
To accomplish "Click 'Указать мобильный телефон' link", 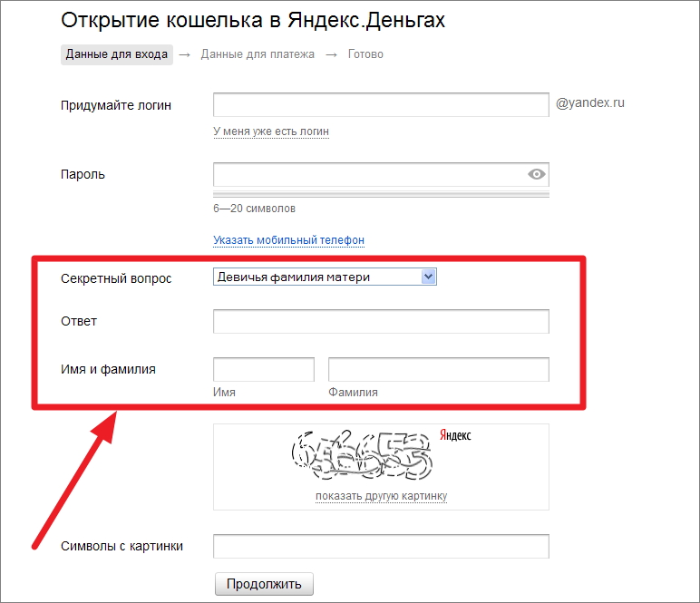I will point(288,240).
